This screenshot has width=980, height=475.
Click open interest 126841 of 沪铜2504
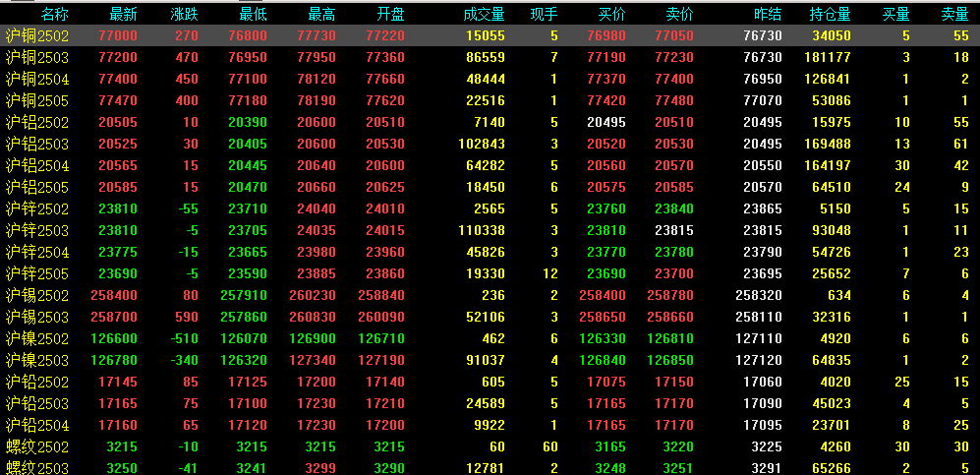828,80
